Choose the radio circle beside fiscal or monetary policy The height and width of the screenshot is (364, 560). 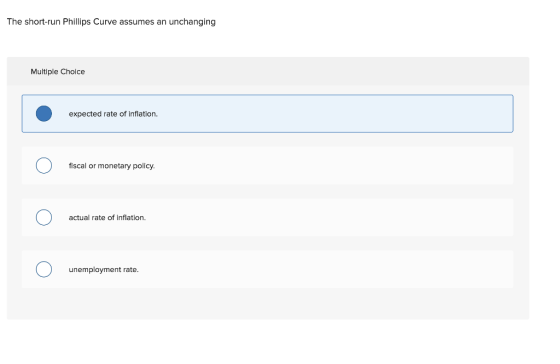point(44,165)
